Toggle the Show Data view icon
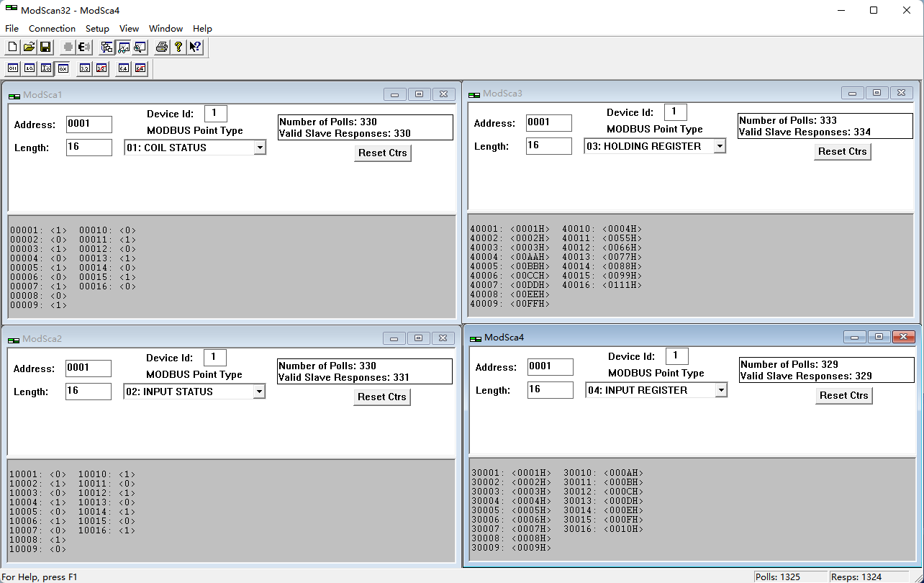The height and width of the screenshot is (583, 924). 123,48
